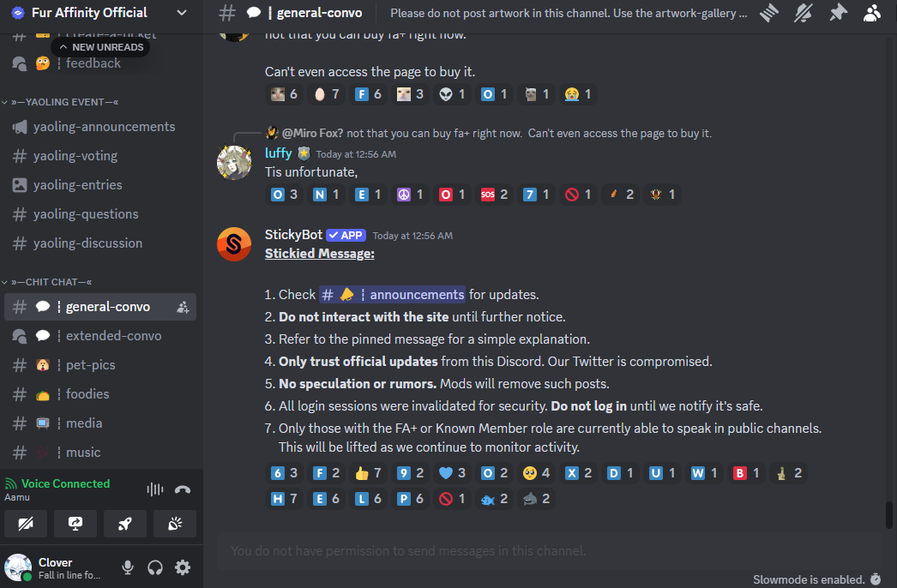
Task: Open User Settings gear icon
Action: click(x=183, y=567)
